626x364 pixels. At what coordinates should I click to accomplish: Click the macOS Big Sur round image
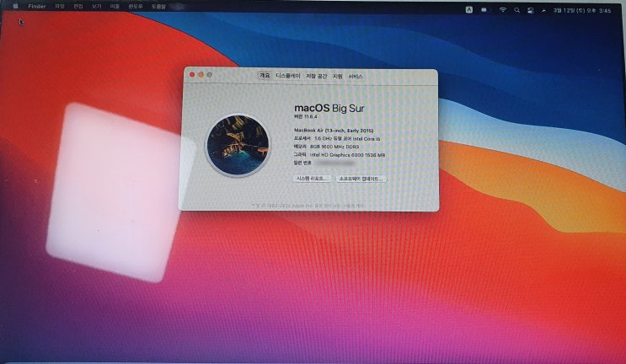[x=238, y=145]
